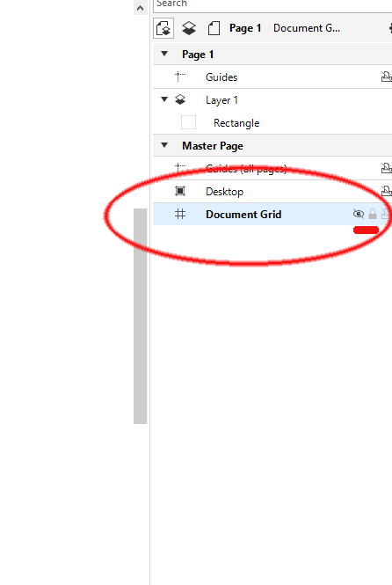The width and height of the screenshot is (392, 585).
Task: Select the Master Page header row
Action: coord(272,146)
